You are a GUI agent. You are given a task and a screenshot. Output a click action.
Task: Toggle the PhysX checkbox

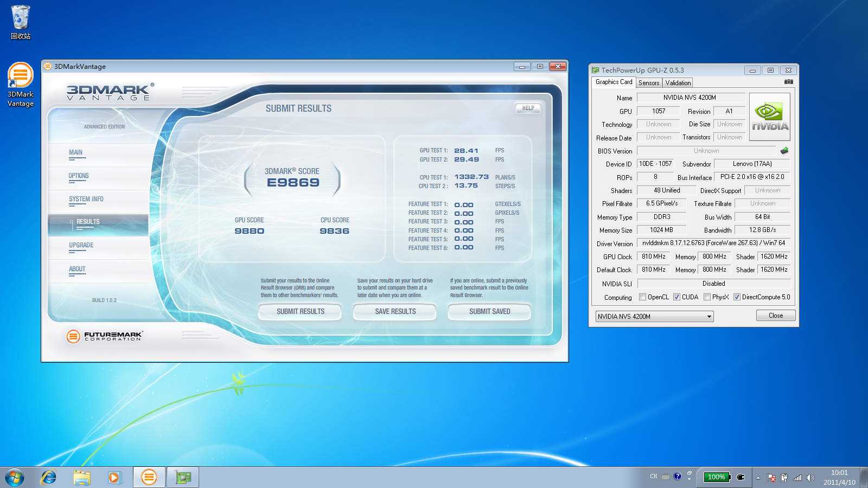click(x=707, y=297)
